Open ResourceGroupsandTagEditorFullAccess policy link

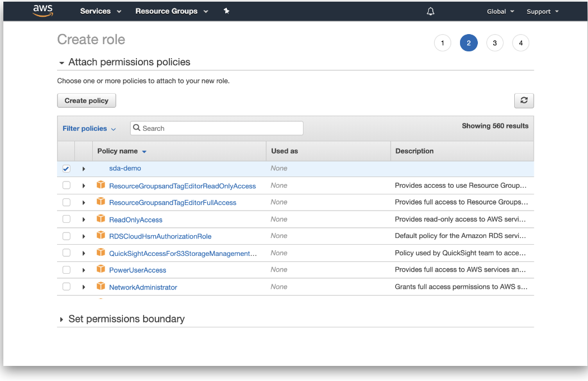(173, 203)
